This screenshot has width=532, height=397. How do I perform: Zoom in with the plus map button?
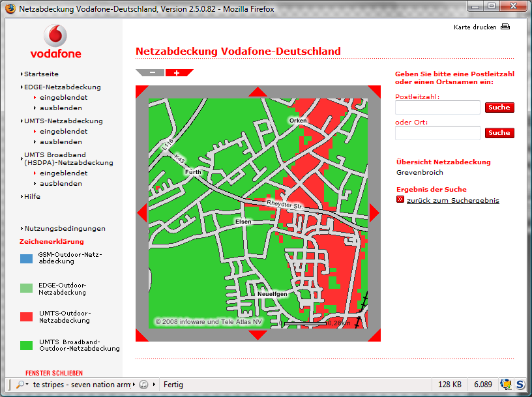179,72
